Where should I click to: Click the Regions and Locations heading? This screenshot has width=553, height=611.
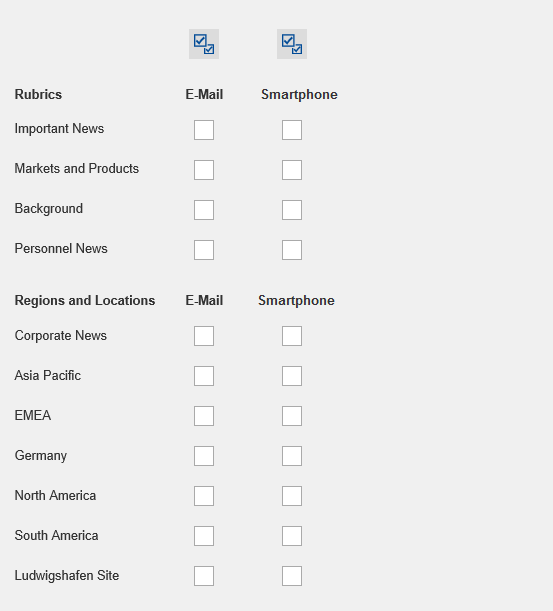85,300
